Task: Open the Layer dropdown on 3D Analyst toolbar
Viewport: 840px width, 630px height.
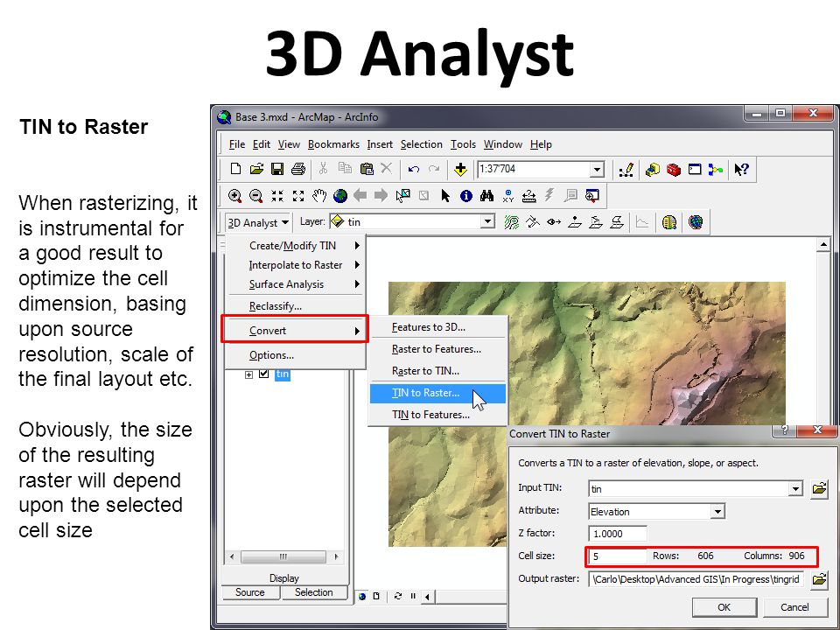Action: click(x=487, y=221)
